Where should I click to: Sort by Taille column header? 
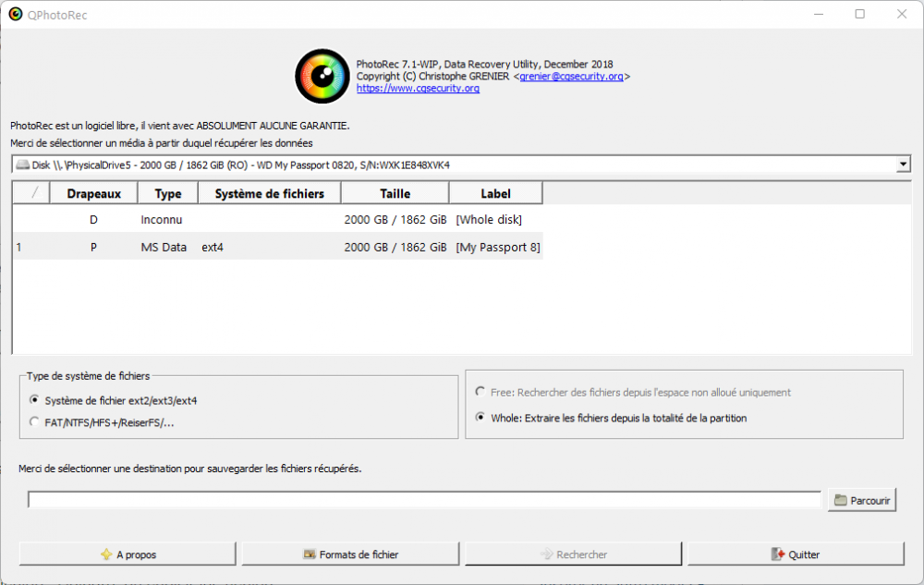[x=395, y=193]
